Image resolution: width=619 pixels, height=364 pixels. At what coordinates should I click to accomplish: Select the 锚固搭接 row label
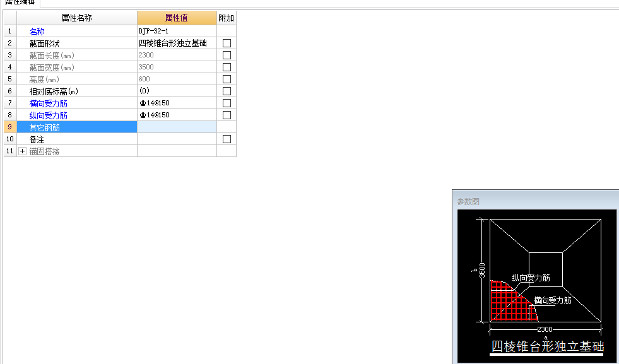[44, 151]
